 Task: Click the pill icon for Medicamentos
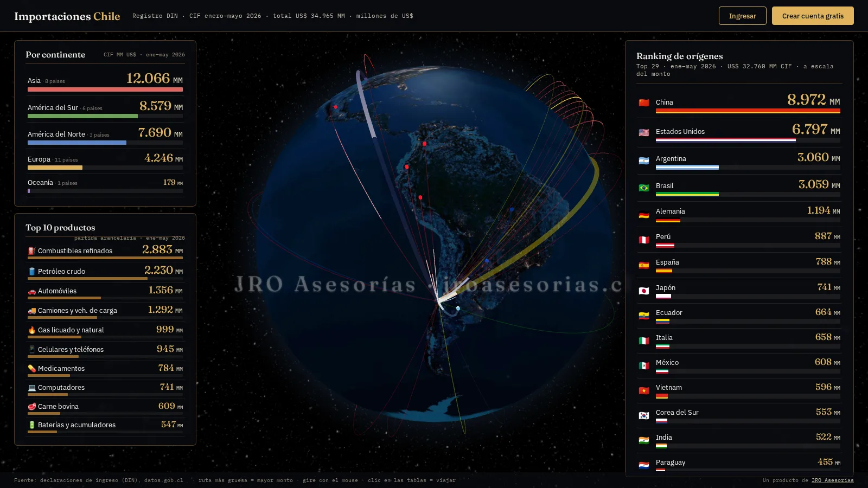(31, 369)
